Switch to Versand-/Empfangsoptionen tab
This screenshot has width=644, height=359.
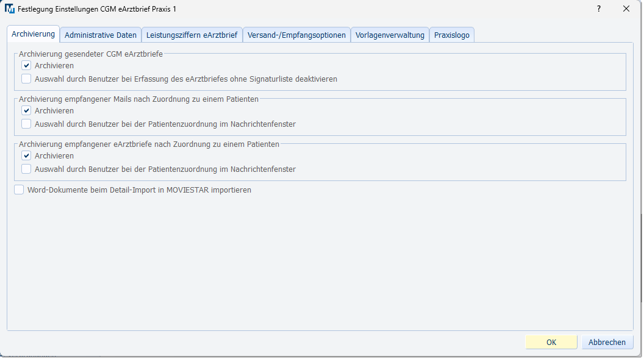pos(296,35)
